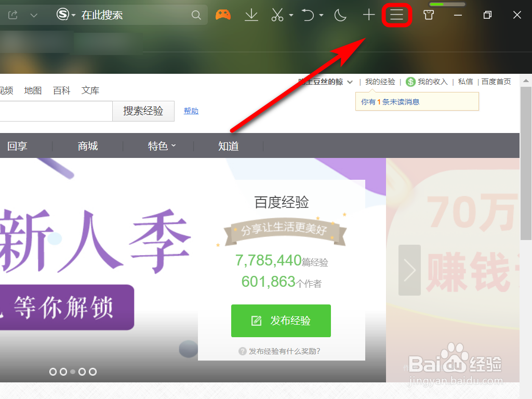Open the game controller icon
Screen dimensions: 532x399
(x=223, y=15)
